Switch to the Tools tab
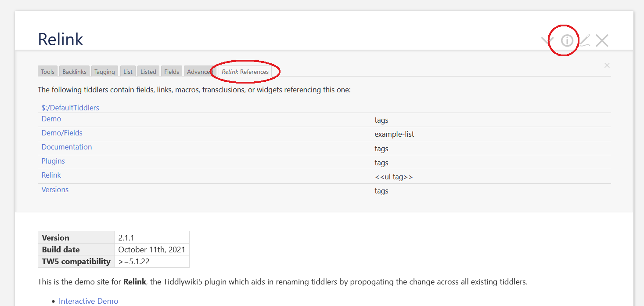This screenshot has width=644, height=306. [x=48, y=72]
